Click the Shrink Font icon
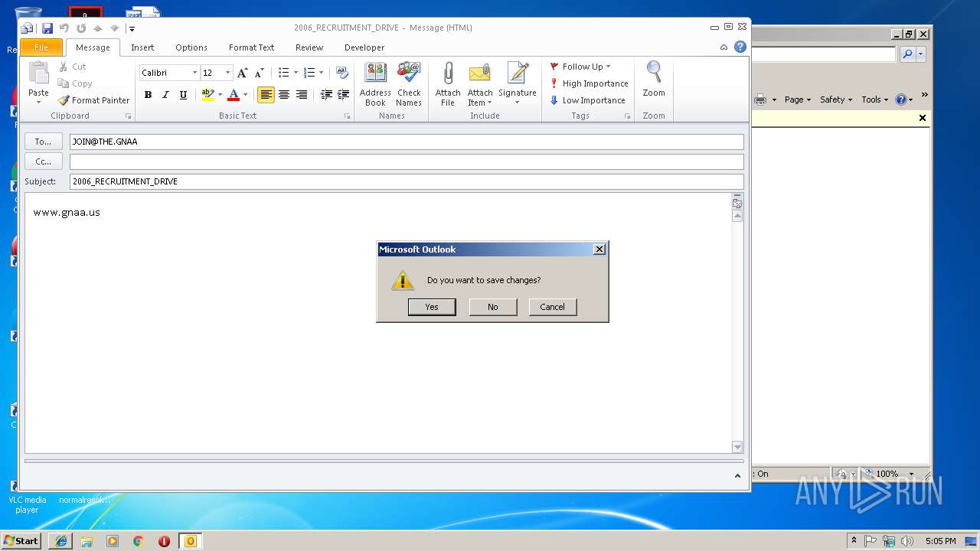 pos(259,73)
